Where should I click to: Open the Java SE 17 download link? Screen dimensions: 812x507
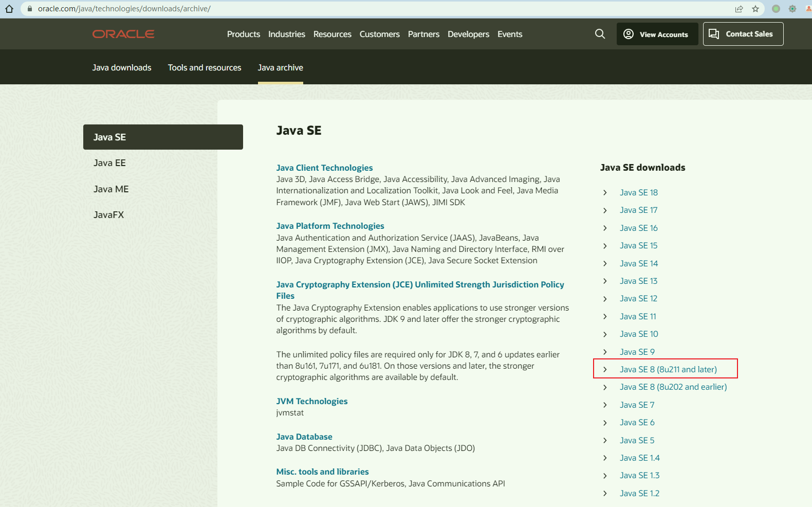[639, 210]
